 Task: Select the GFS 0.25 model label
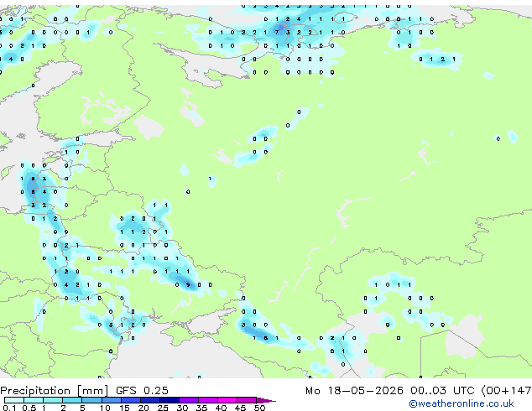click(142, 391)
